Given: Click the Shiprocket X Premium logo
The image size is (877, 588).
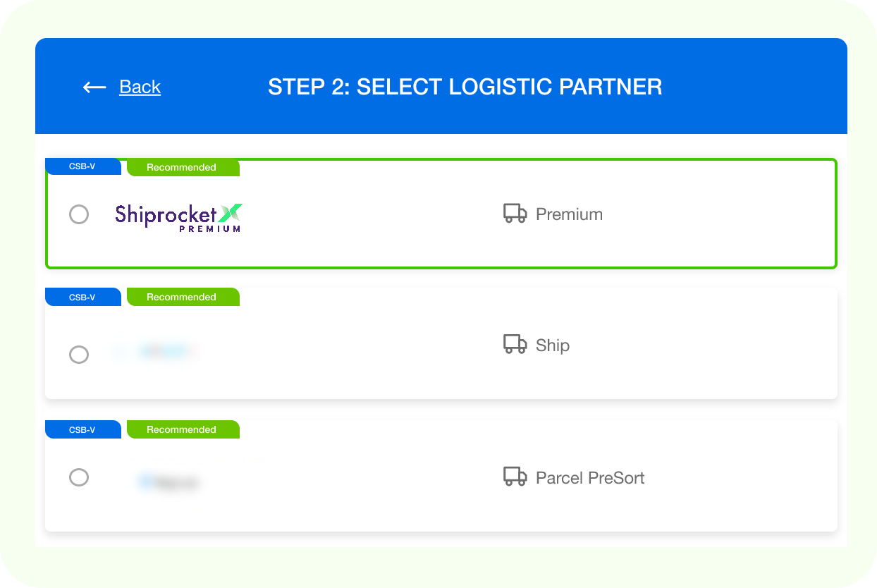Looking at the screenshot, I should pos(179,217).
